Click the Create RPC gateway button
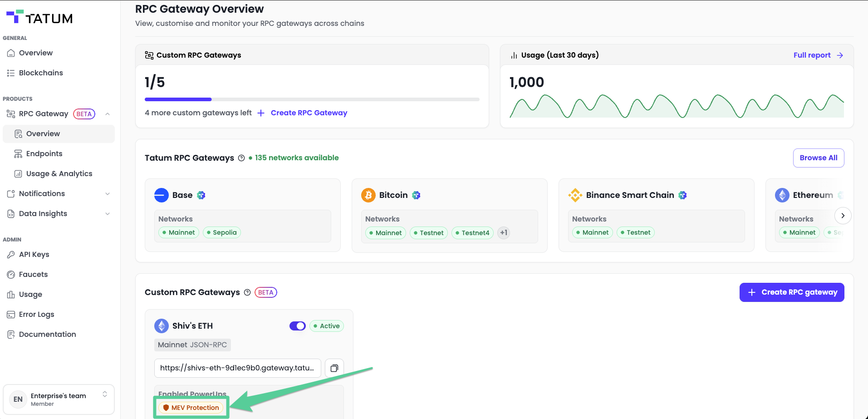The height and width of the screenshot is (419, 868). click(792, 292)
